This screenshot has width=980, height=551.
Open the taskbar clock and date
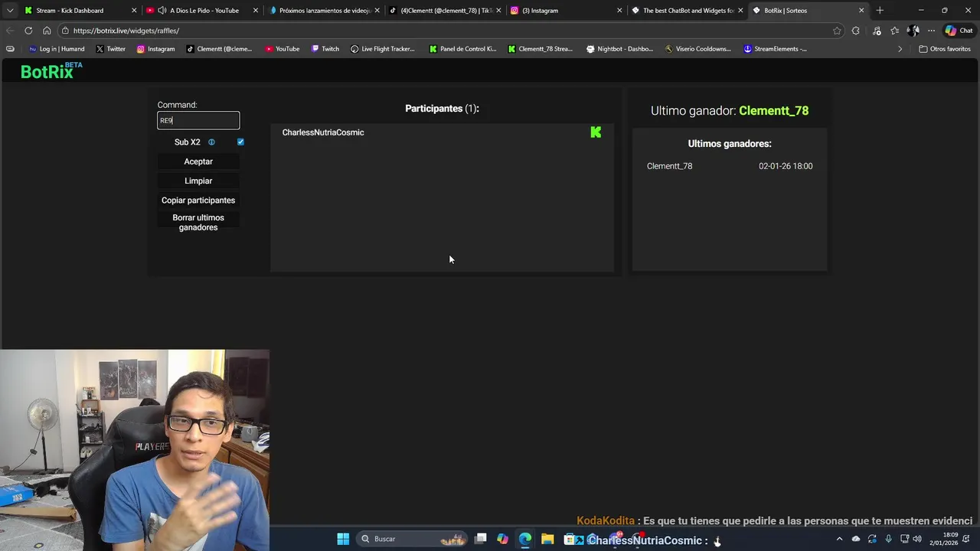pyautogui.click(x=944, y=539)
